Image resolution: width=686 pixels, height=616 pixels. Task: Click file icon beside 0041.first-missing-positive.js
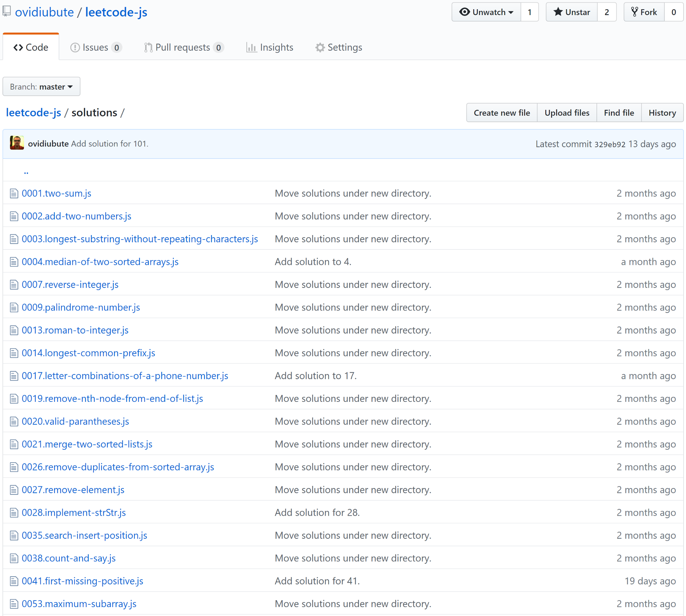click(14, 581)
